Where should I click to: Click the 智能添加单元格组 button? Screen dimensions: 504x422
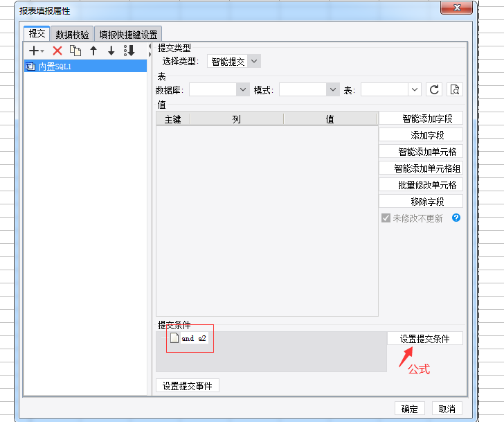point(421,168)
